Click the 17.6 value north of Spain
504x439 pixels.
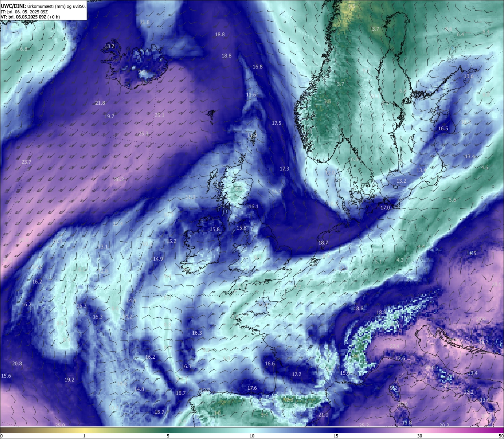click(x=252, y=388)
